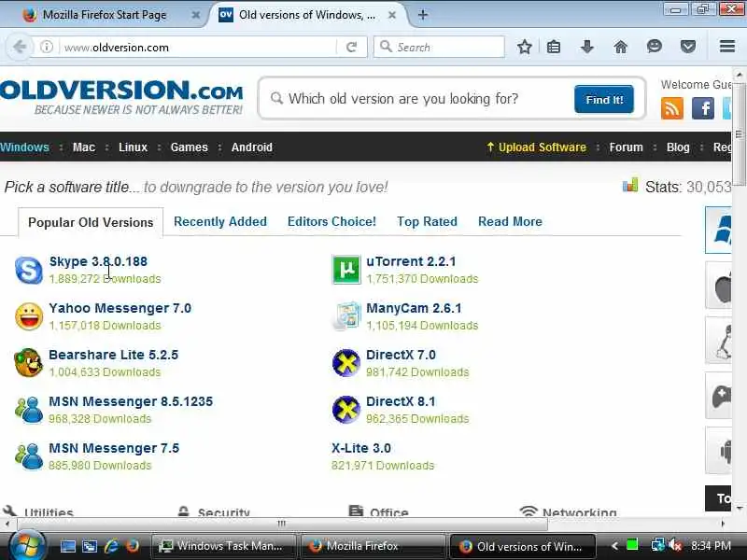Show bookmarks list icon in toolbar
The height and width of the screenshot is (560, 747).
(554, 47)
